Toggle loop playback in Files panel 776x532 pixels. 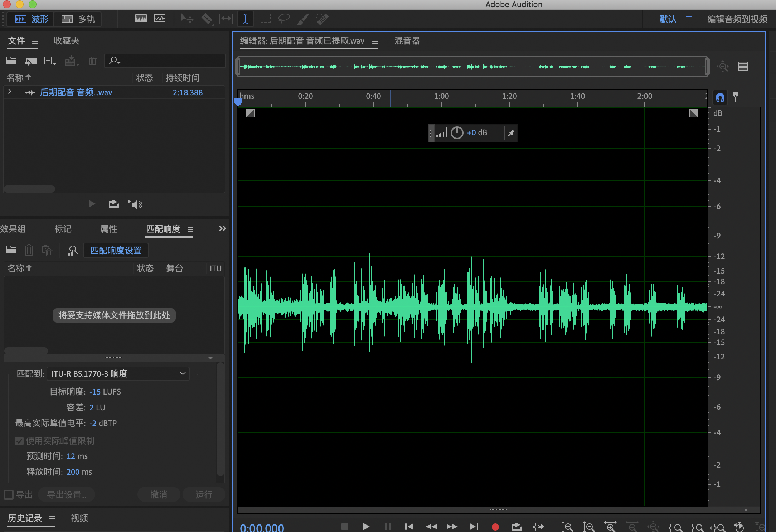click(114, 204)
